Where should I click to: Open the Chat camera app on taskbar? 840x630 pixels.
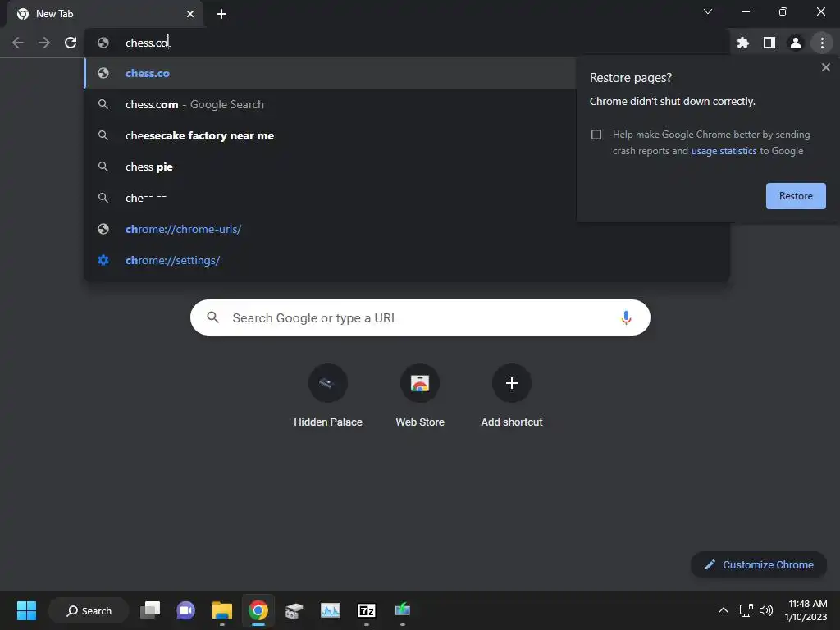[186, 610]
